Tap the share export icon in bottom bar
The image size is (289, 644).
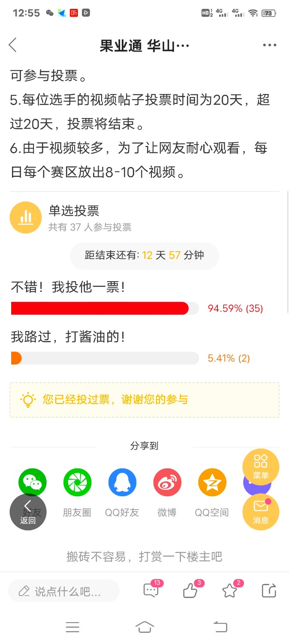(x=269, y=591)
